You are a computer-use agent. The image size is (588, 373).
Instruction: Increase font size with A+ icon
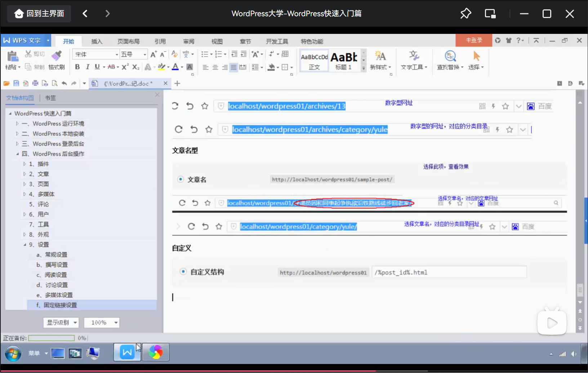coord(153,54)
